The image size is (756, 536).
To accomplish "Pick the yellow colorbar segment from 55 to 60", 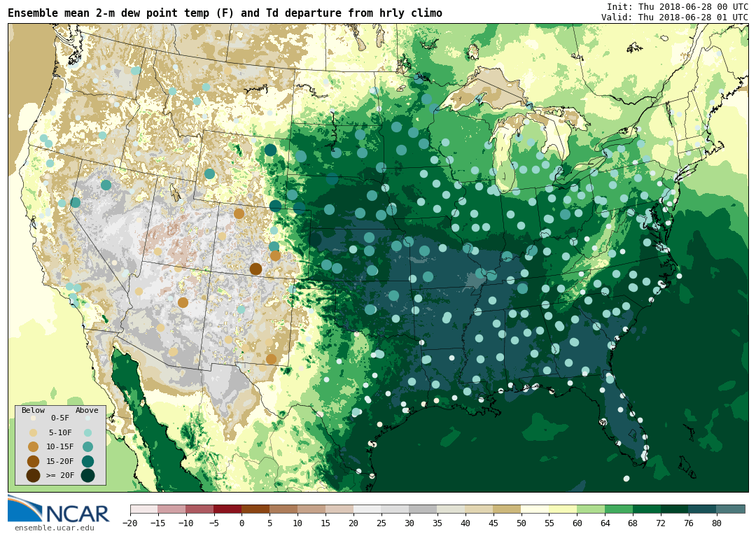I will (563, 509).
